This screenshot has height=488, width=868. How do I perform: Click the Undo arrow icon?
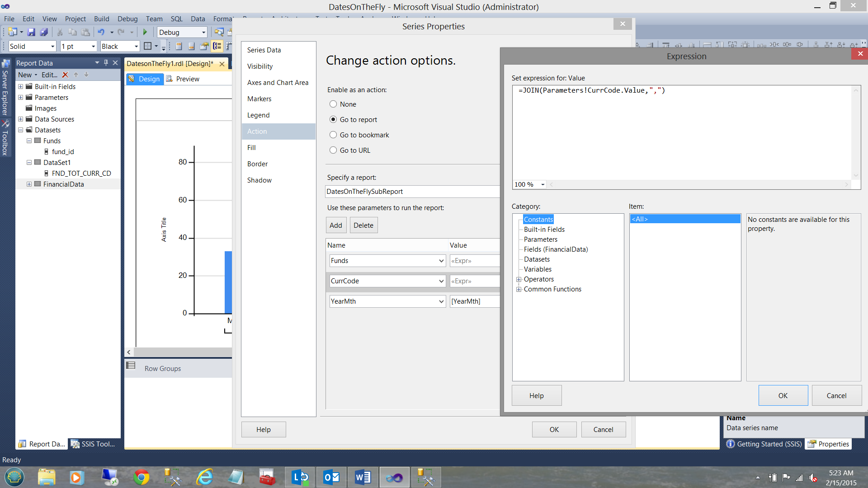click(x=101, y=32)
